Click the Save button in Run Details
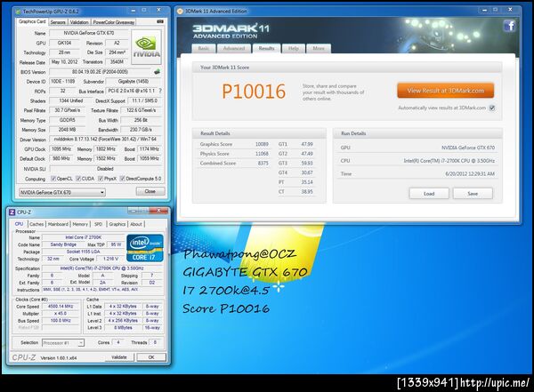 point(473,194)
